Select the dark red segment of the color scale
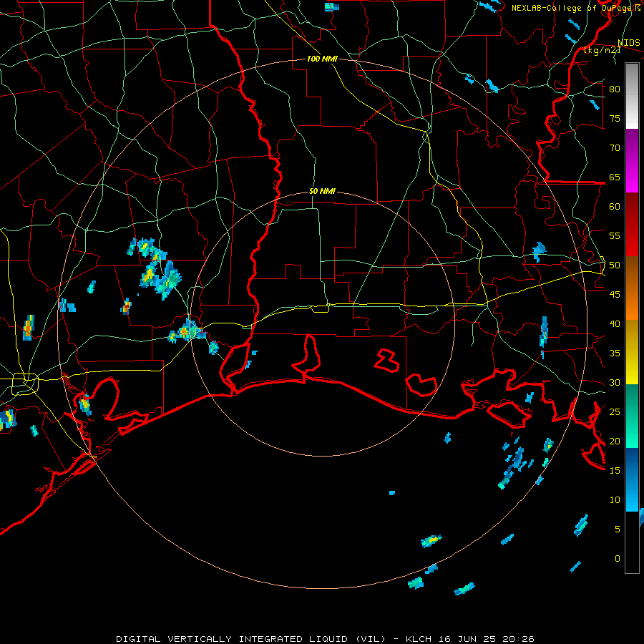The height and width of the screenshot is (644, 644). pyautogui.click(x=632, y=225)
